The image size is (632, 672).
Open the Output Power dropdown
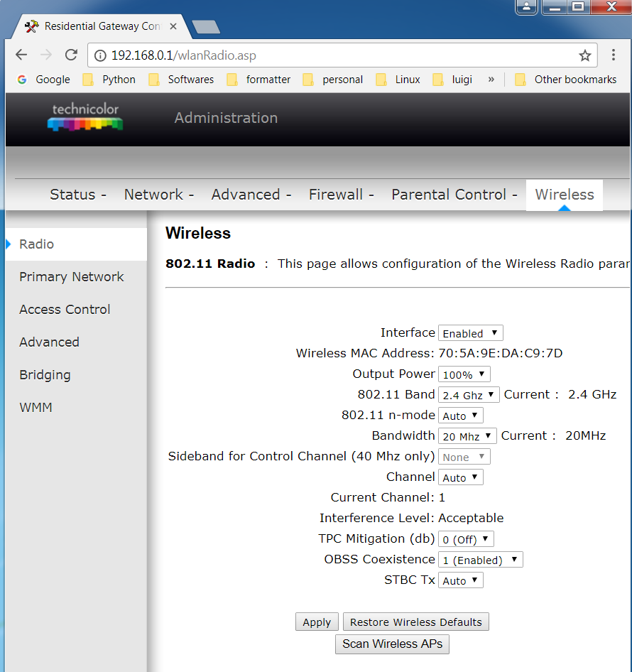(464, 374)
